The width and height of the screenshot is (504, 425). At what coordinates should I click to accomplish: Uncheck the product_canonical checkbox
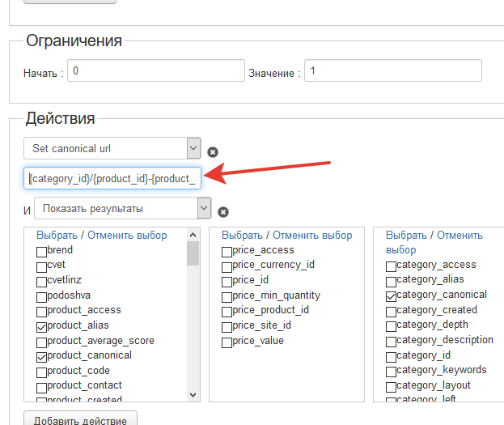pyautogui.click(x=42, y=356)
